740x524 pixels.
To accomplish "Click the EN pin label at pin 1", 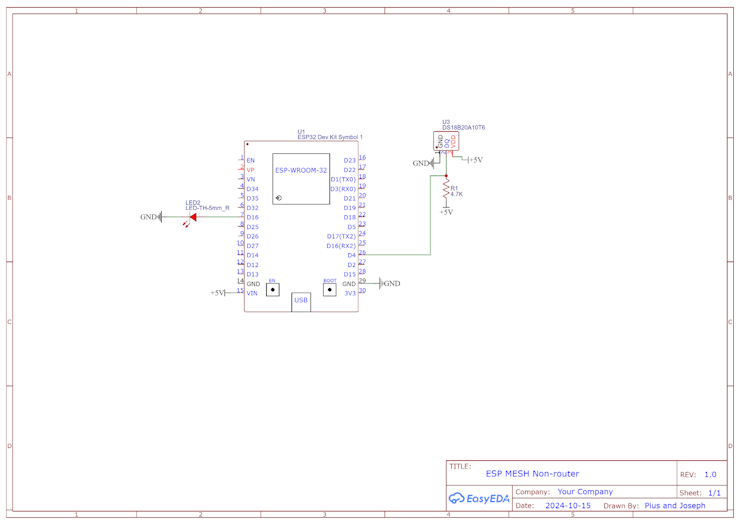I will click(251, 161).
